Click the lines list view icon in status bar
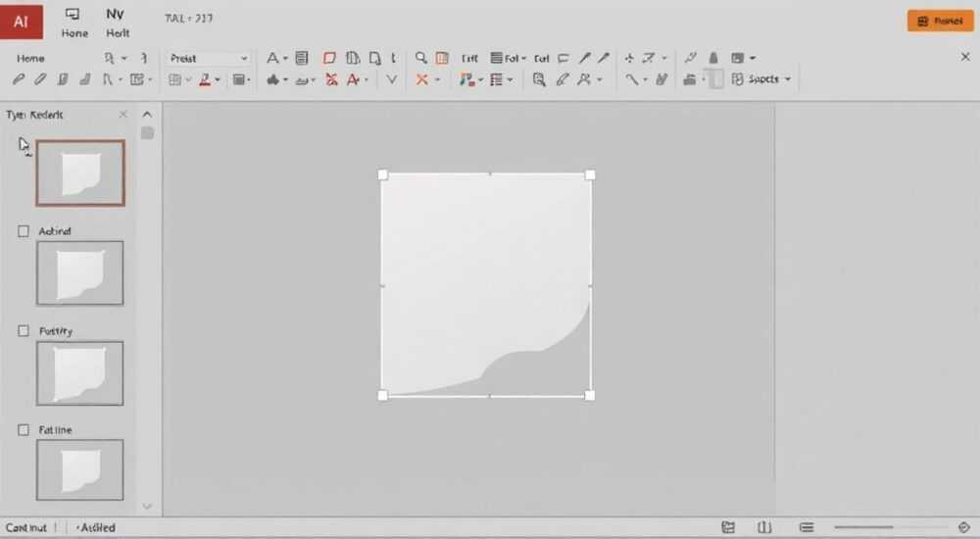 pos(807,527)
